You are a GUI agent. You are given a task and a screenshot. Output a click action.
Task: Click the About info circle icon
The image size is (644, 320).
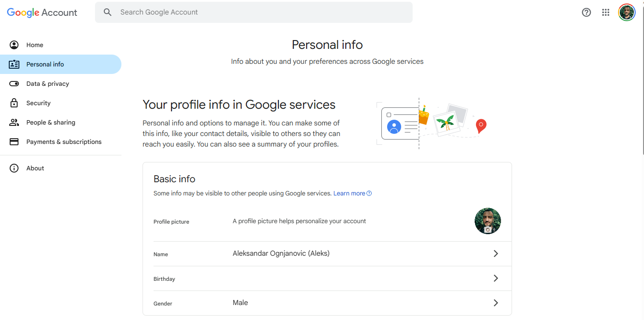point(14,168)
